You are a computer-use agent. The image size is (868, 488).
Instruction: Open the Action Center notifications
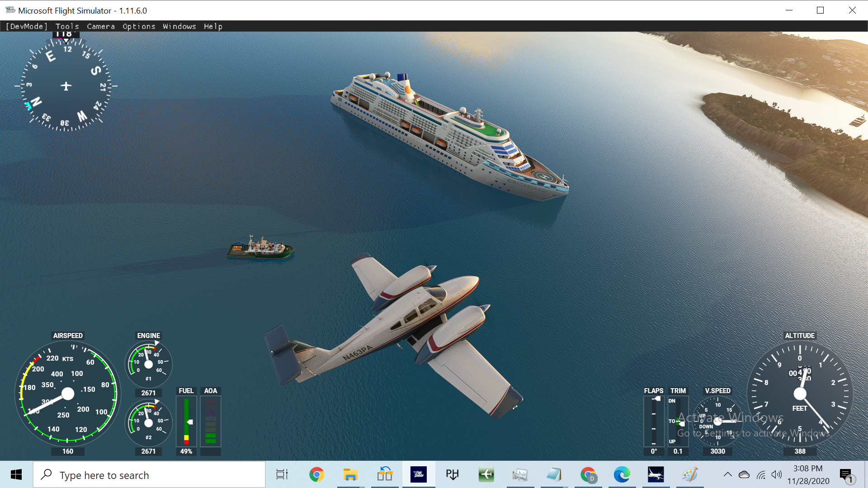(846, 475)
